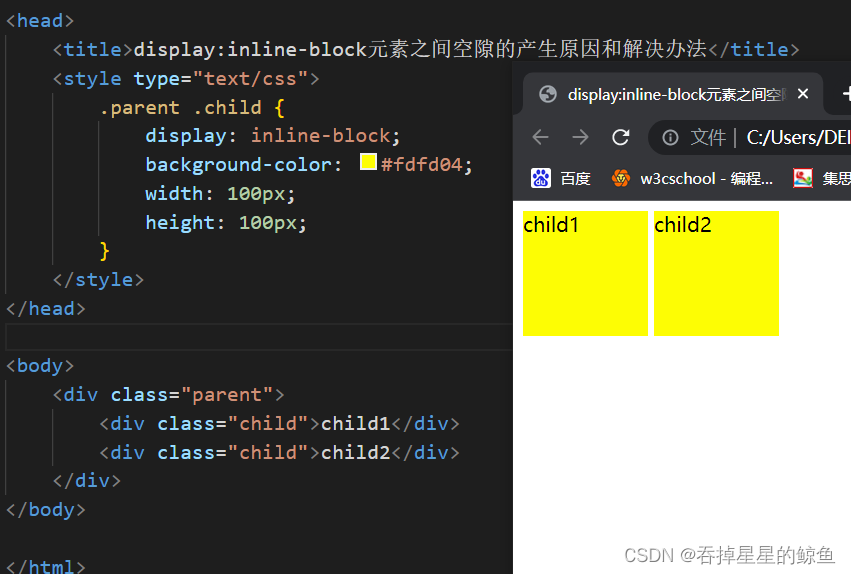
Task: Select the display:inline-block browser tab
Action: click(673, 94)
